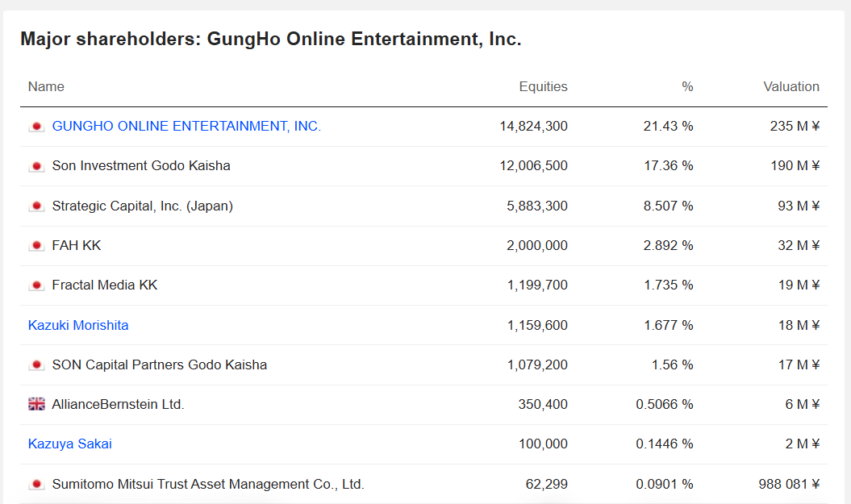This screenshot has width=851, height=504.
Task: Click flag icon next to Son Investment
Action: click(36, 166)
